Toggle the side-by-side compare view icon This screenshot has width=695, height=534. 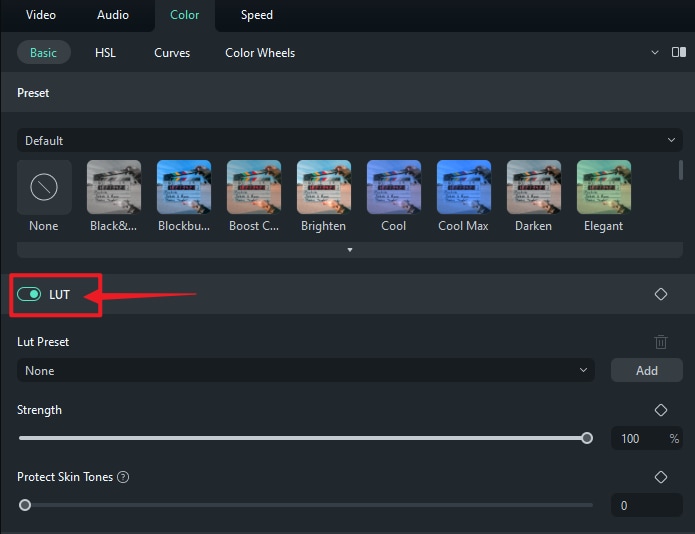679,52
